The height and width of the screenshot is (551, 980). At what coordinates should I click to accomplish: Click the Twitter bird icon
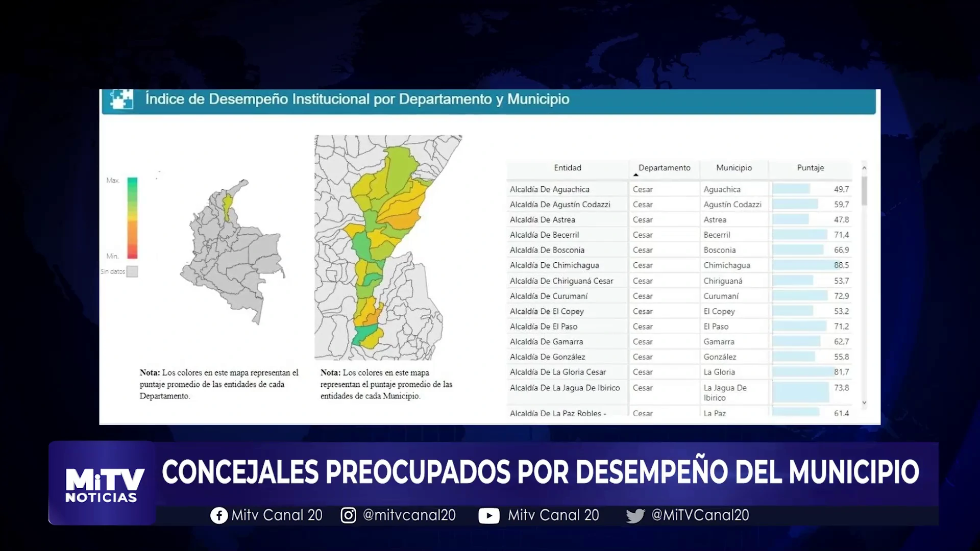click(x=635, y=516)
